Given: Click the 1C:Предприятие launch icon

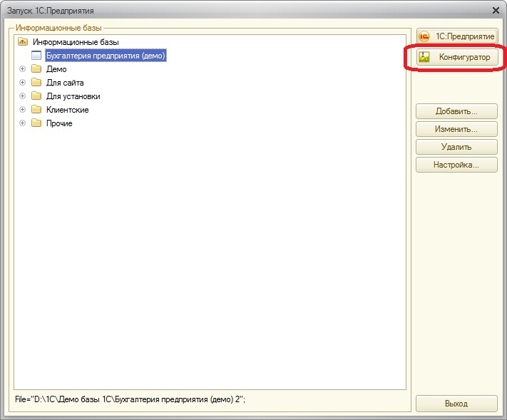Looking at the screenshot, I should click(x=425, y=36).
